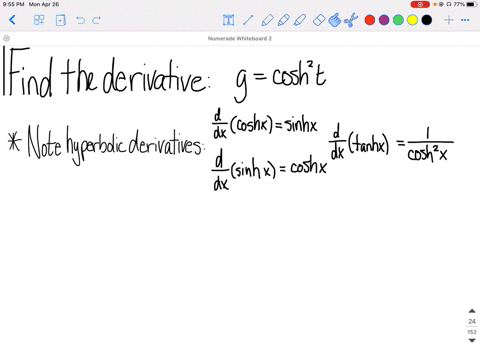Choose the hand gesture tool
This screenshot has height=360, width=480.
335,20
